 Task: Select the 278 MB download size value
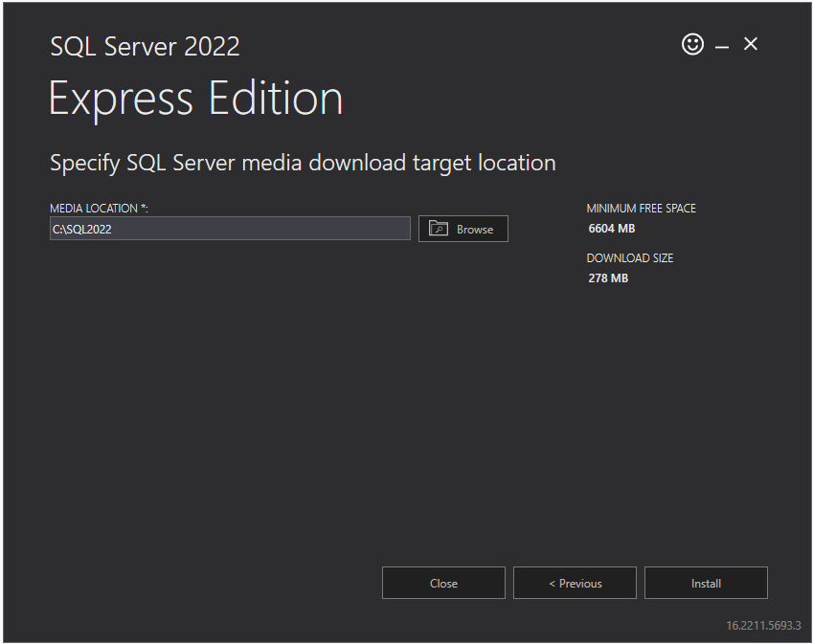tap(608, 278)
